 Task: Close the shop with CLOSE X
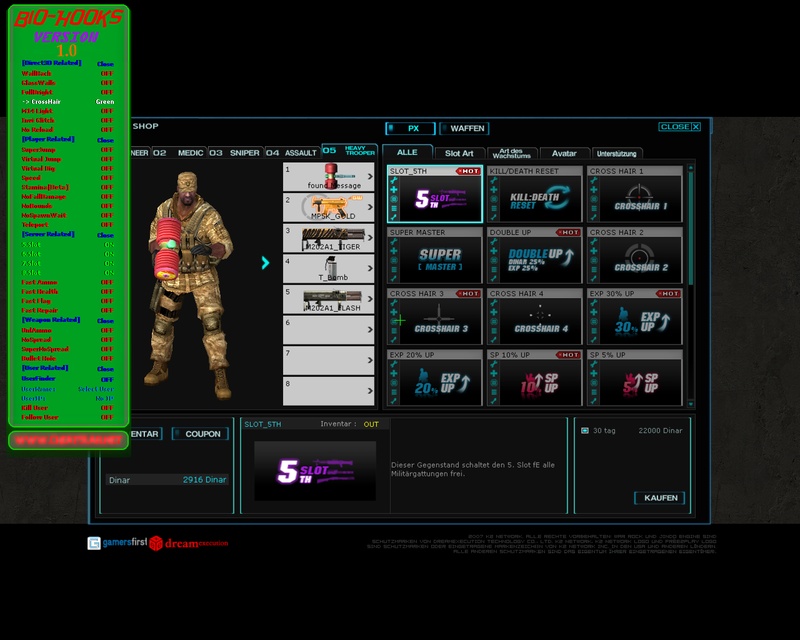click(680, 127)
